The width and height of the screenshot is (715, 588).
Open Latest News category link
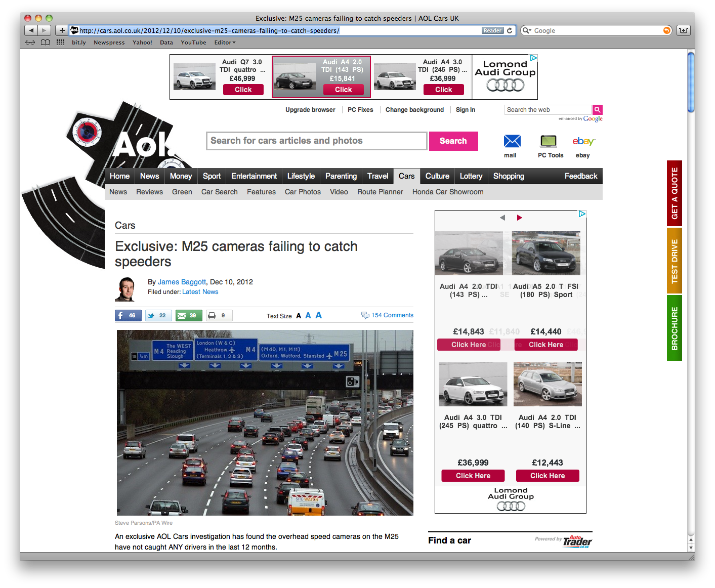[x=200, y=292]
